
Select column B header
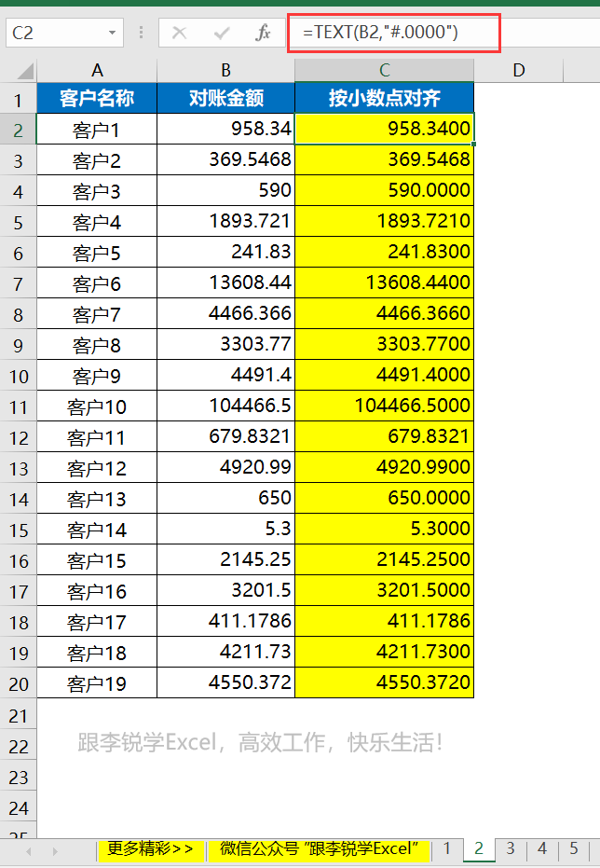coord(225,70)
